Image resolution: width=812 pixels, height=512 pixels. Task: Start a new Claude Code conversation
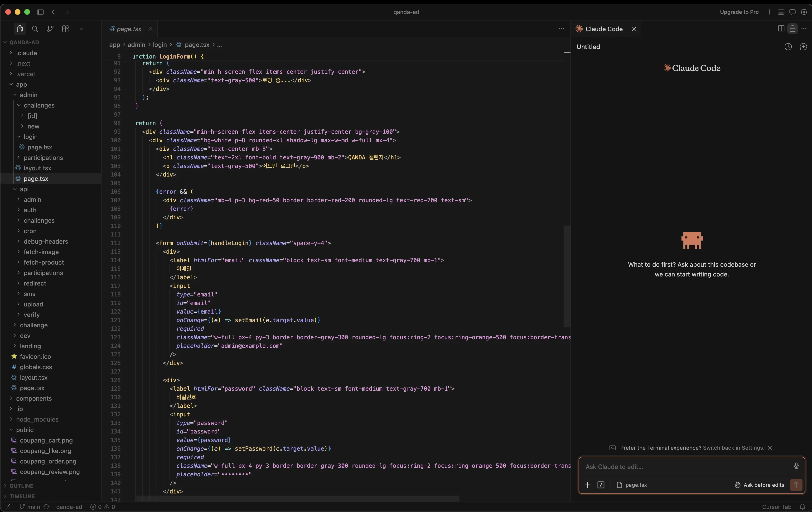click(x=804, y=47)
